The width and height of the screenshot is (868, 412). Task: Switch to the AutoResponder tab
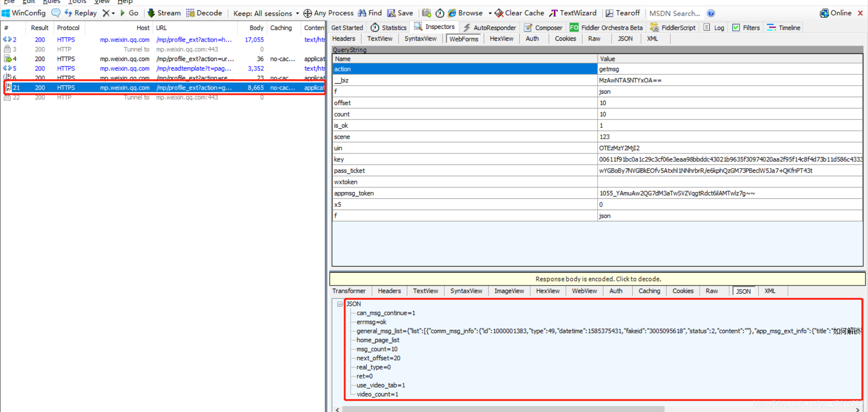tap(490, 28)
